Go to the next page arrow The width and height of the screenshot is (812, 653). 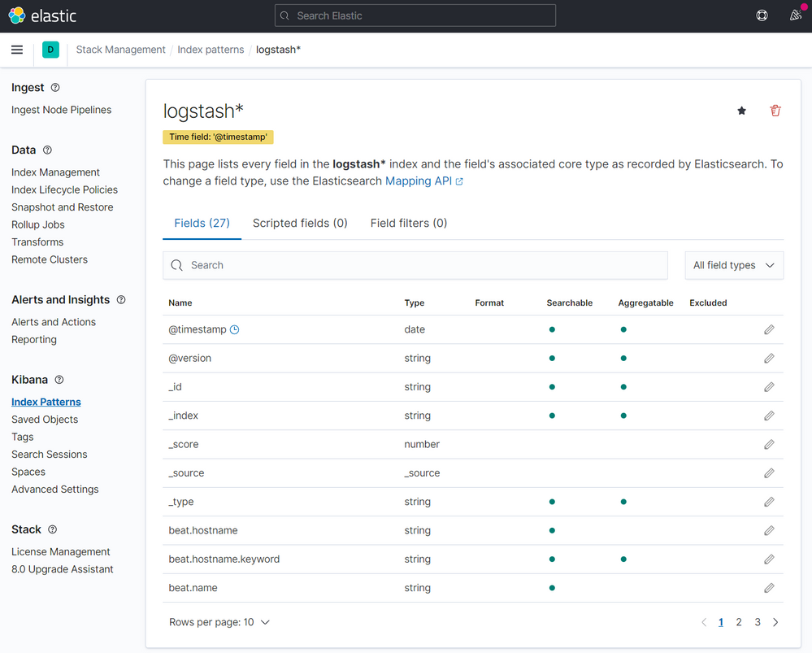(x=775, y=622)
